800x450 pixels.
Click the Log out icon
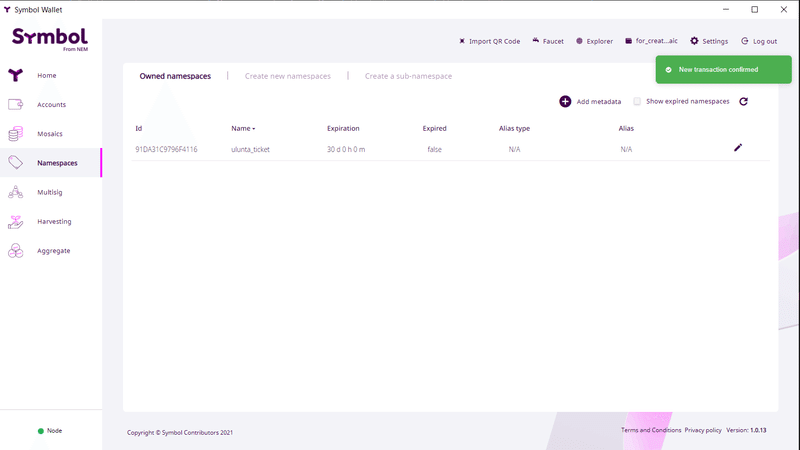click(745, 41)
